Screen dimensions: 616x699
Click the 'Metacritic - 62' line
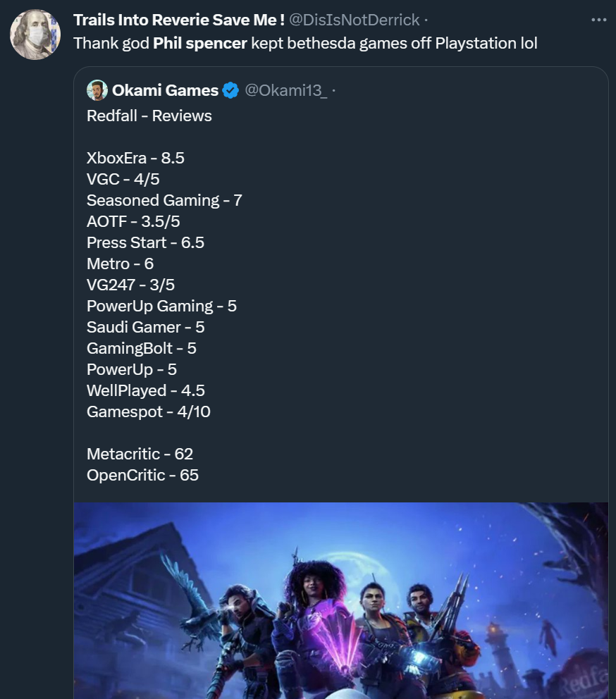(x=140, y=454)
